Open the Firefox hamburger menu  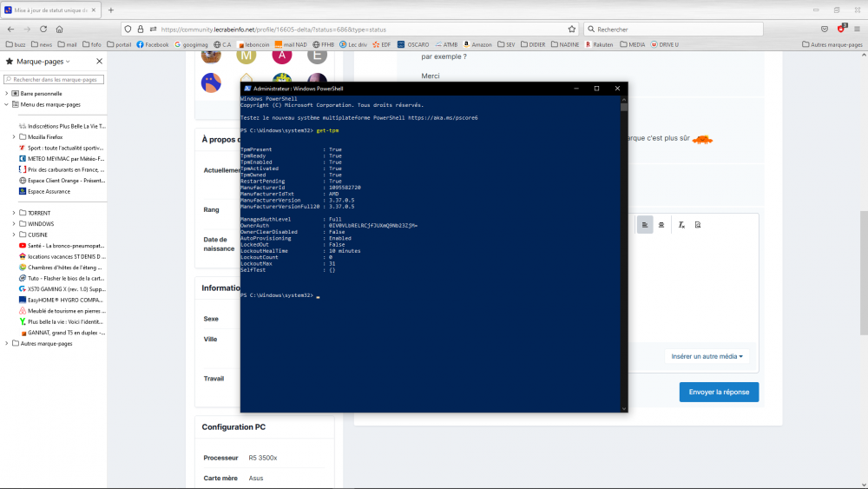tap(858, 29)
